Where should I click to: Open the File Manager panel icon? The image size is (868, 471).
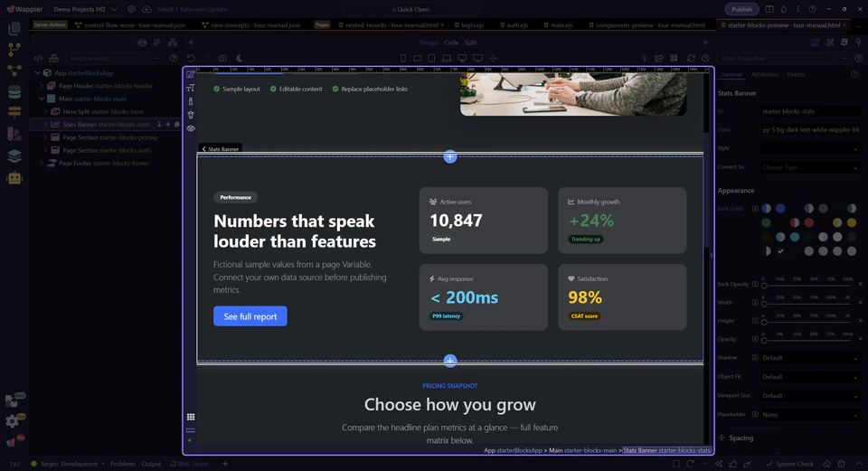(x=14, y=28)
